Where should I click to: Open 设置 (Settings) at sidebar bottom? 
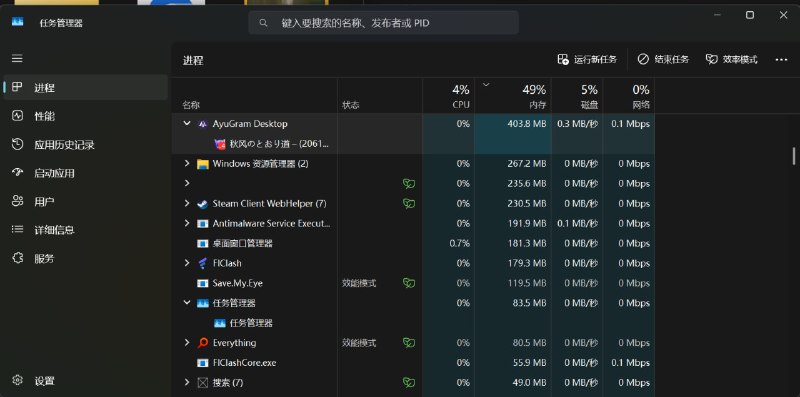(x=85, y=381)
